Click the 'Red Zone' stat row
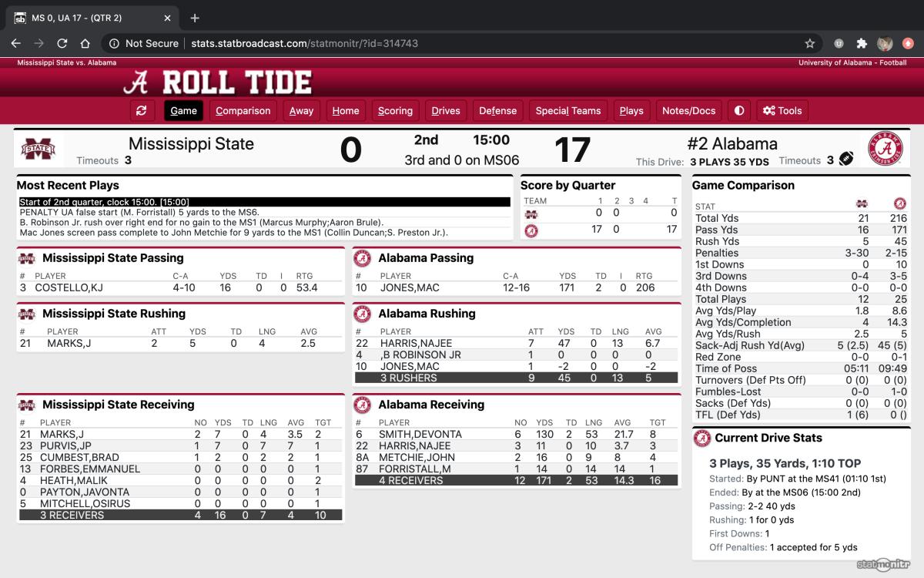 tap(801, 357)
